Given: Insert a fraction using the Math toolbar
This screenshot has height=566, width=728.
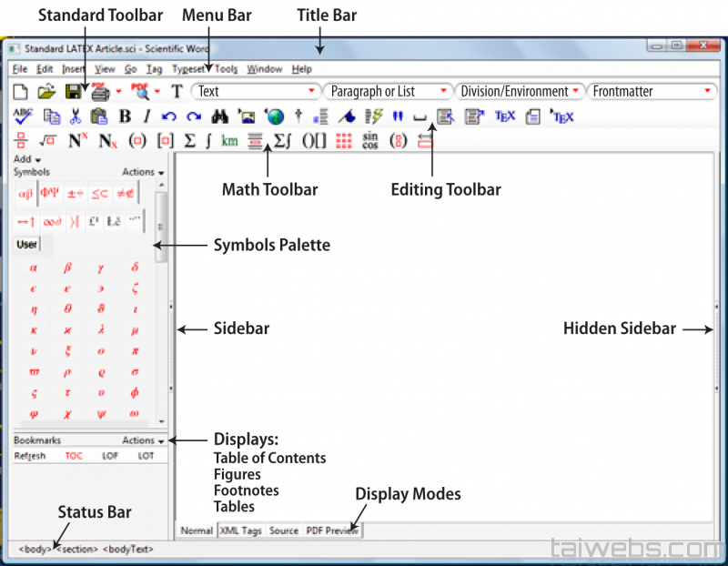Looking at the screenshot, I should (x=22, y=140).
